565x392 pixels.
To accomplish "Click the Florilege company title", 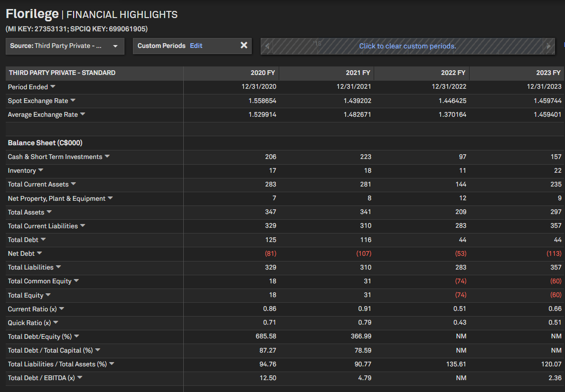I will (x=32, y=14).
